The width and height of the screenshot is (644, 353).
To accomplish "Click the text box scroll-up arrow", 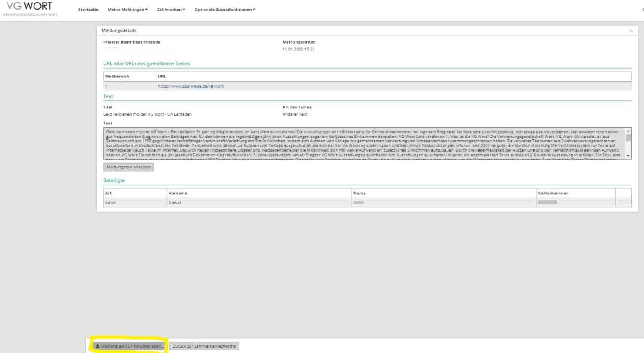I will click(628, 131).
